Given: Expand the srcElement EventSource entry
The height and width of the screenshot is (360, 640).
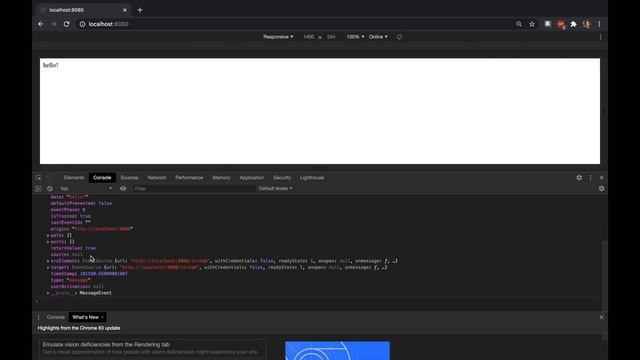Looking at the screenshot, I should point(48,261).
